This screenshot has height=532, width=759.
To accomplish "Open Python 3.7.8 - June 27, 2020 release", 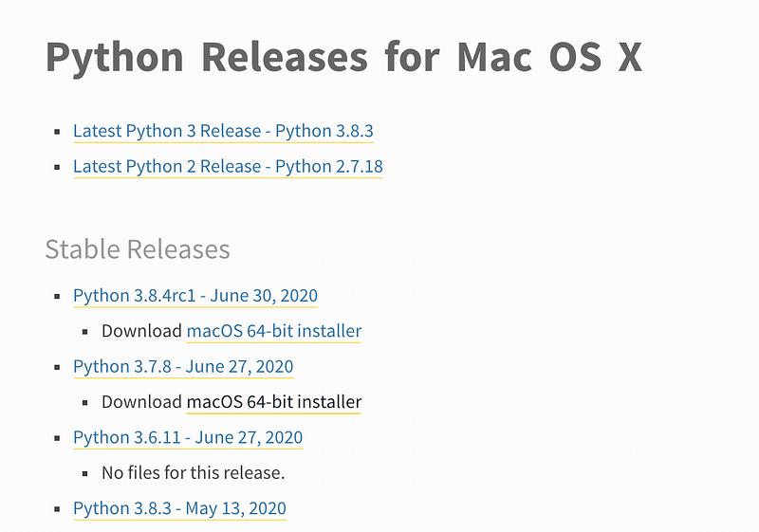I will [183, 367].
